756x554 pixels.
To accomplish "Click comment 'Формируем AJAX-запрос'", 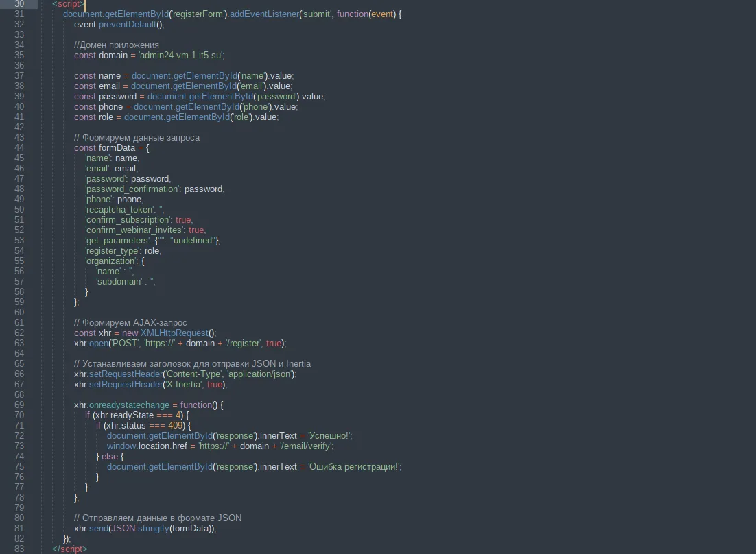I will click(130, 323).
